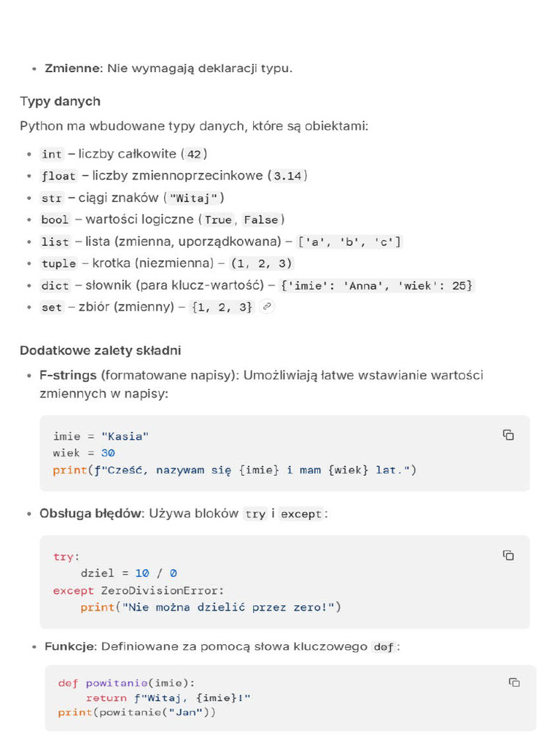Click the 'Dodatkowe zalety składni' heading
The width and height of the screenshot is (560, 747).
pyautogui.click(x=101, y=351)
